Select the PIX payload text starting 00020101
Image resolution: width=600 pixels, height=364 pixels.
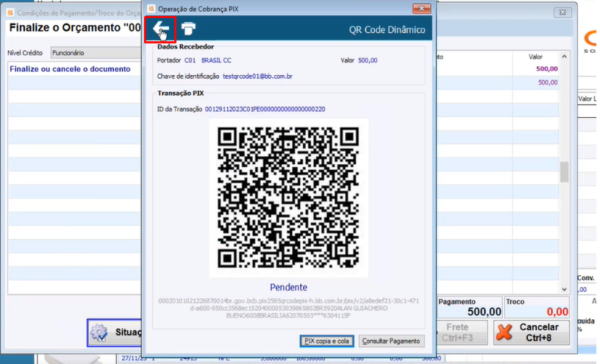pyautogui.click(x=289, y=309)
